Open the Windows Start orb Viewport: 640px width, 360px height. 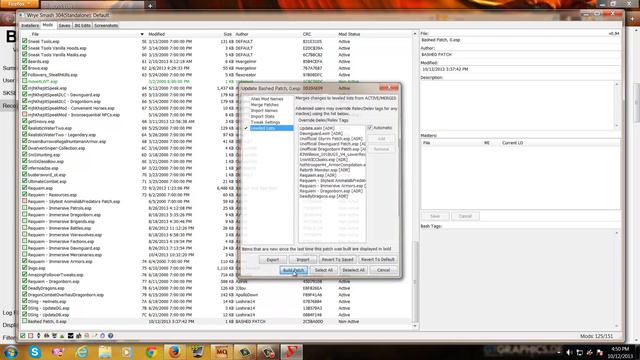(x=11, y=352)
